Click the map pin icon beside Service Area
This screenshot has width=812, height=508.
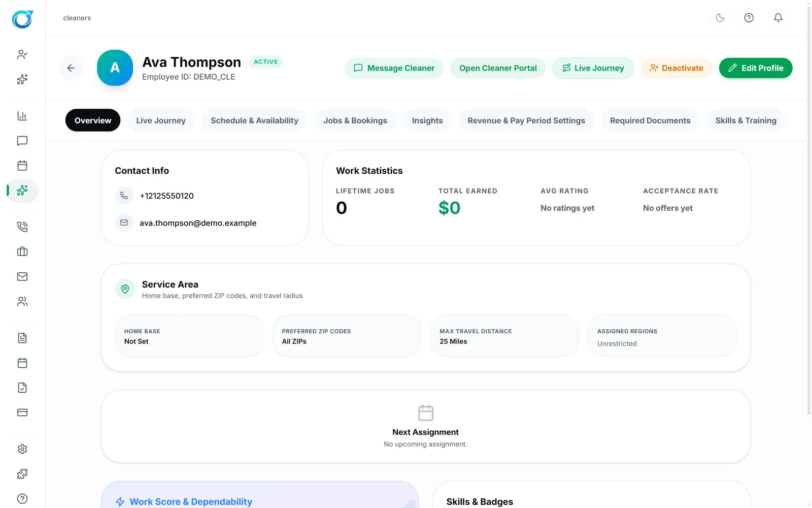(125, 289)
